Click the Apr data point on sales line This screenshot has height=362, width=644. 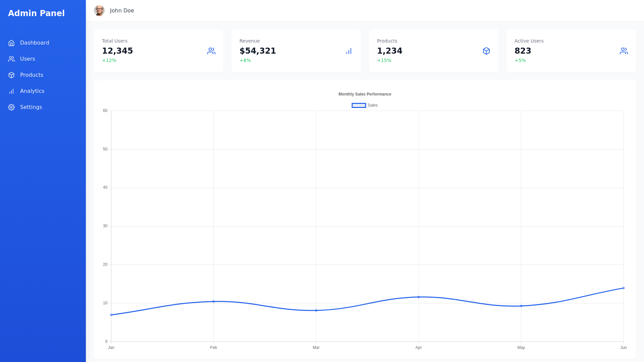[x=419, y=297]
